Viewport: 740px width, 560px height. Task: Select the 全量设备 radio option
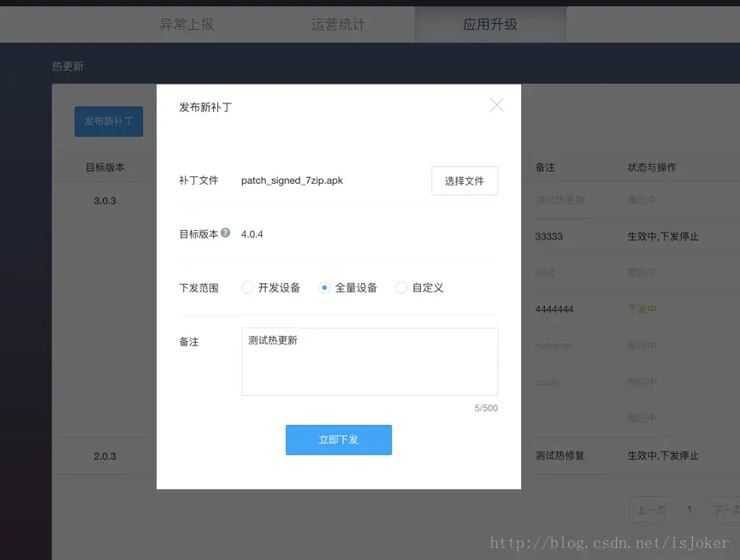[x=323, y=287]
